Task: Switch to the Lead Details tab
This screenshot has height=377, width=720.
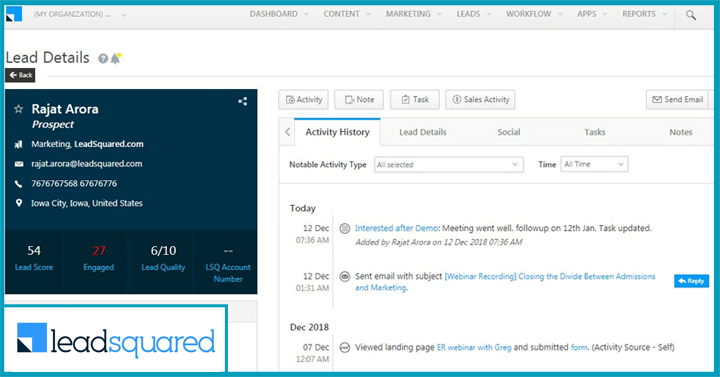Action: (x=422, y=132)
